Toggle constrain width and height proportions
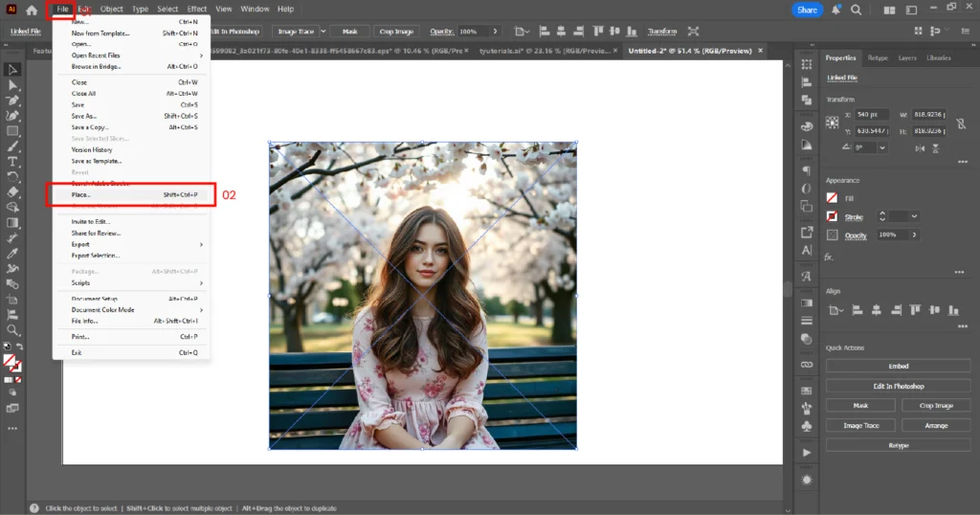The image size is (980, 515). (961, 123)
